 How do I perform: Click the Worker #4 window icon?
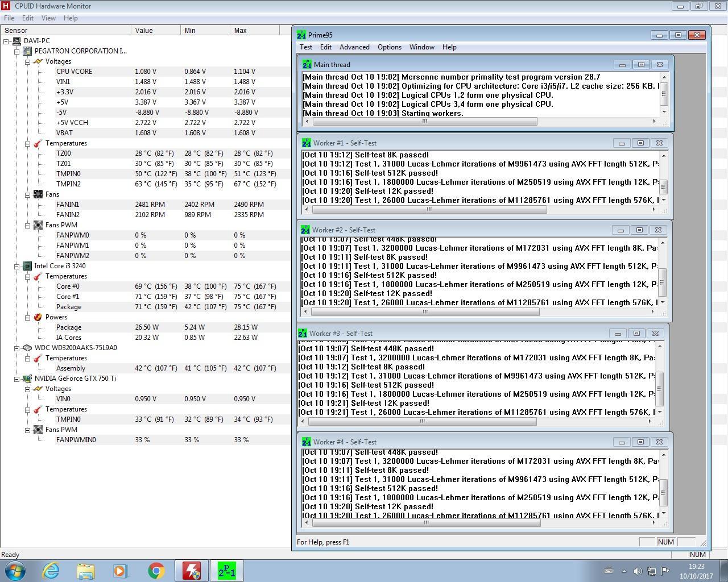(x=307, y=442)
